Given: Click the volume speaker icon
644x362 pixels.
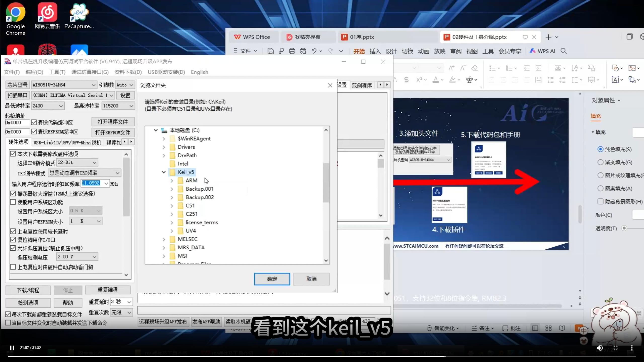Looking at the screenshot, I should [599, 348].
